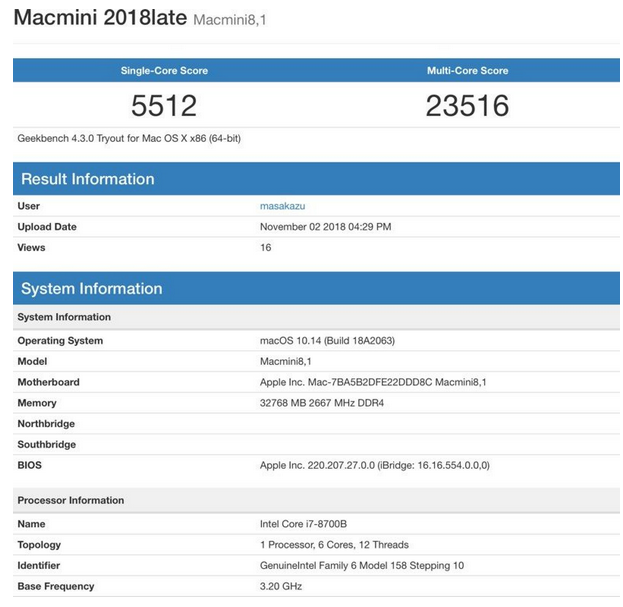Screen dimensions: 623x607
Task: Click the processor Name label
Action: [31, 524]
